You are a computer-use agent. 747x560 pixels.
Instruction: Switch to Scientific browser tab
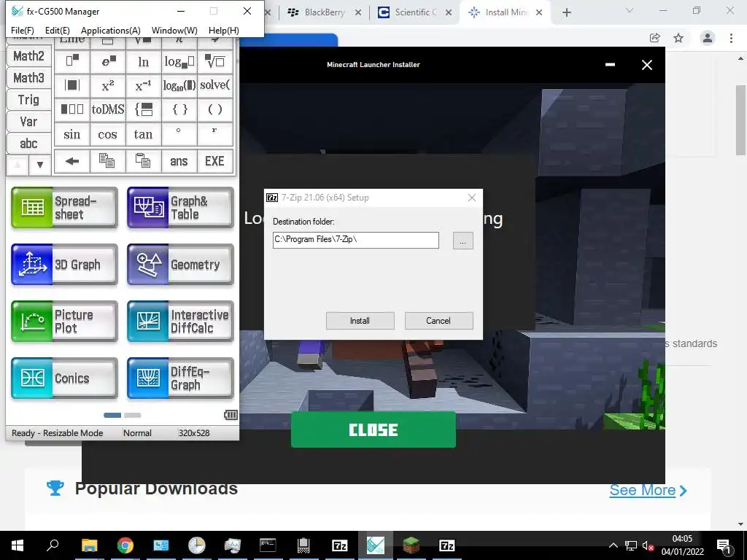pos(415,12)
